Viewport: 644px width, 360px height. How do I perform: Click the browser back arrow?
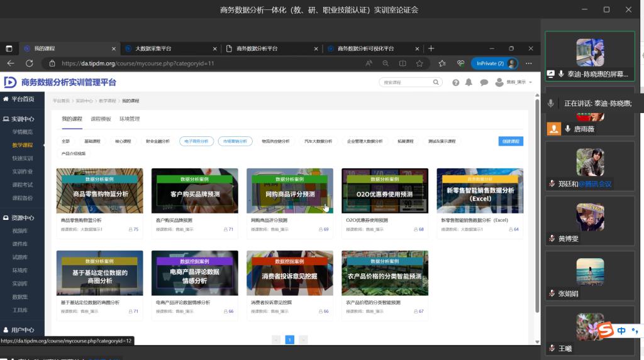(11, 63)
